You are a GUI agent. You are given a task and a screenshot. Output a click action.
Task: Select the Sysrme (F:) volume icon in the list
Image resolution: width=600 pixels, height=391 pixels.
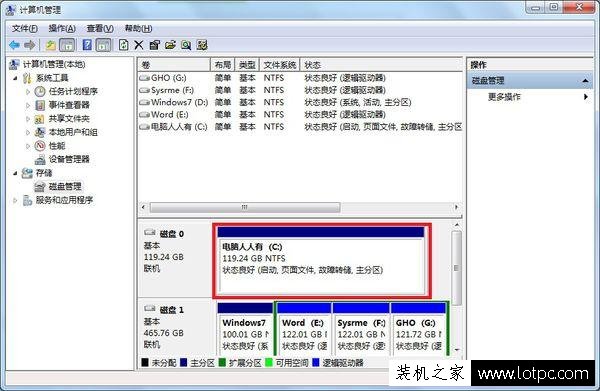pos(144,90)
